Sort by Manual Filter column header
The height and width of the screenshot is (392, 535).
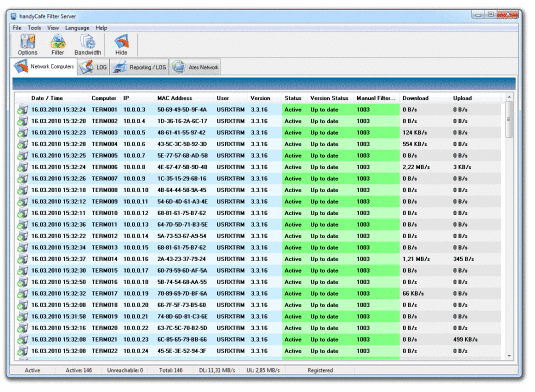click(376, 98)
